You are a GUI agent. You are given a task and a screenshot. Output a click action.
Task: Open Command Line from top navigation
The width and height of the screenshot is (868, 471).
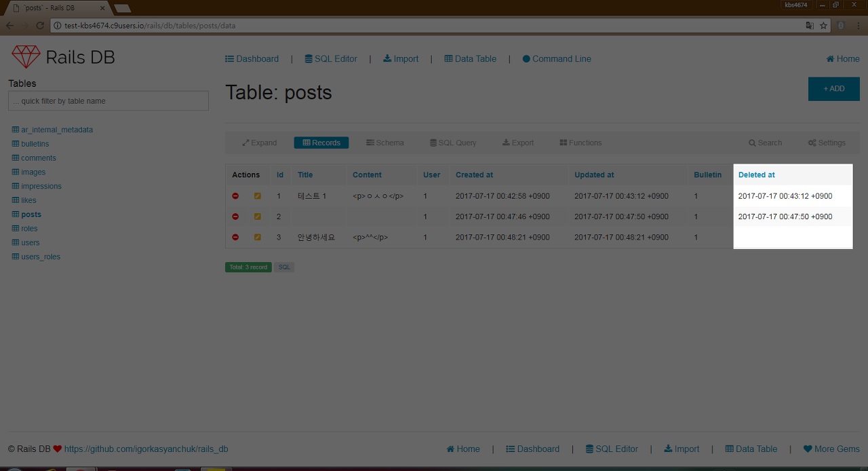pos(557,59)
